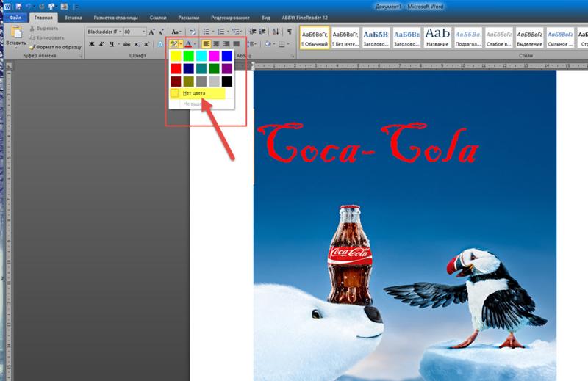
Task: Toggle Superscript formatting
Action: [146, 44]
